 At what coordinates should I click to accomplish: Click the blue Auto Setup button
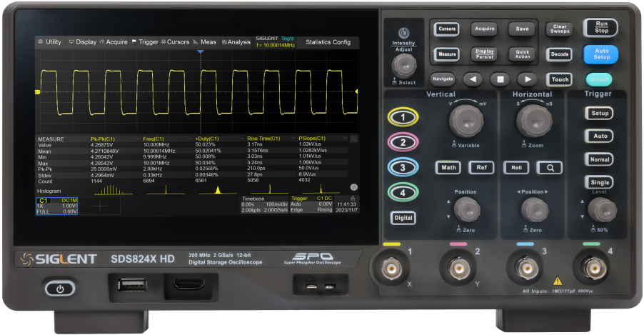(x=601, y=54)
